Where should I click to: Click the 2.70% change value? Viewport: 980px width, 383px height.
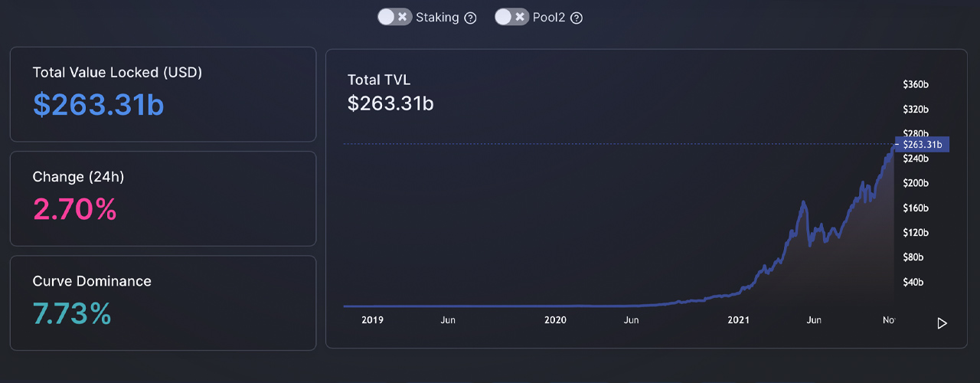(74, 209)
